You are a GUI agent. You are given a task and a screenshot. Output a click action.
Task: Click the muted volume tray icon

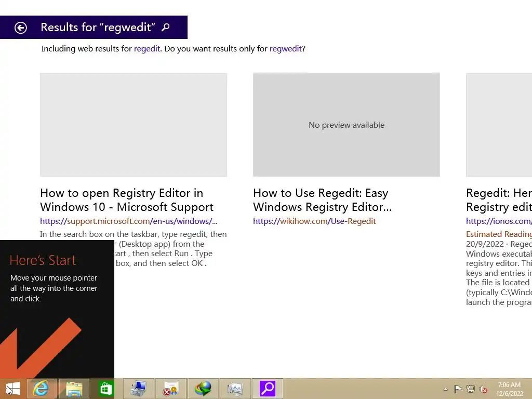point(483,389)
